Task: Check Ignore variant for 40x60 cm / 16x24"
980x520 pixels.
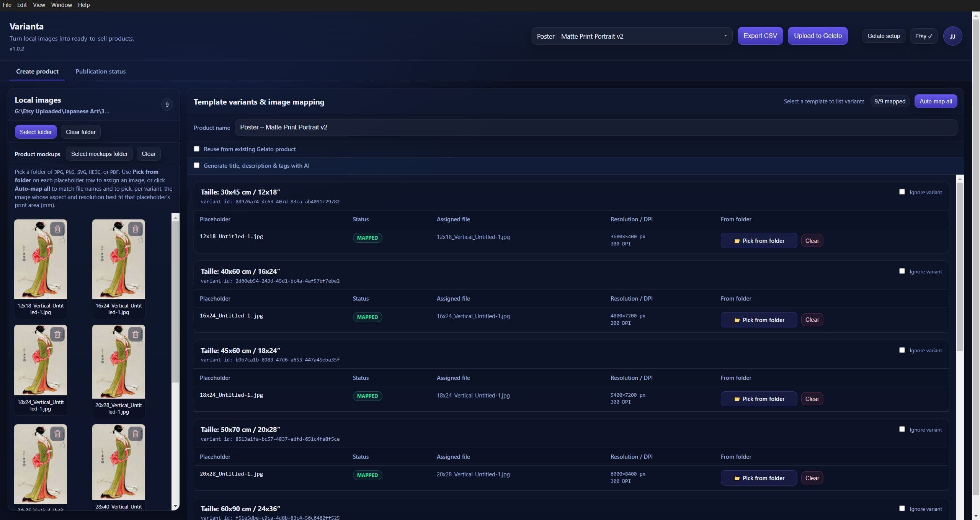Action: click(x=902, y=271)
